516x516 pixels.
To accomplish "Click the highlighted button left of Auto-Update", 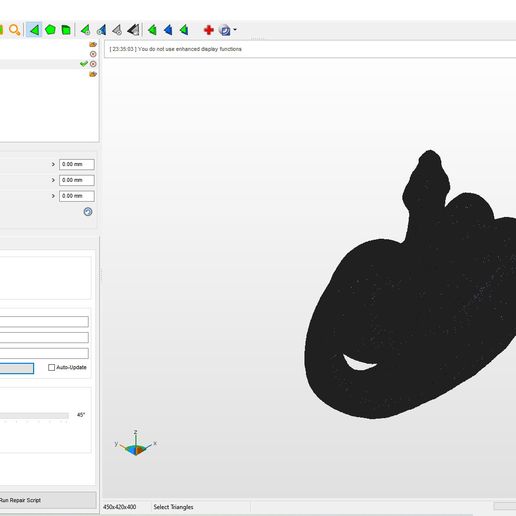I will pos(17,368).
